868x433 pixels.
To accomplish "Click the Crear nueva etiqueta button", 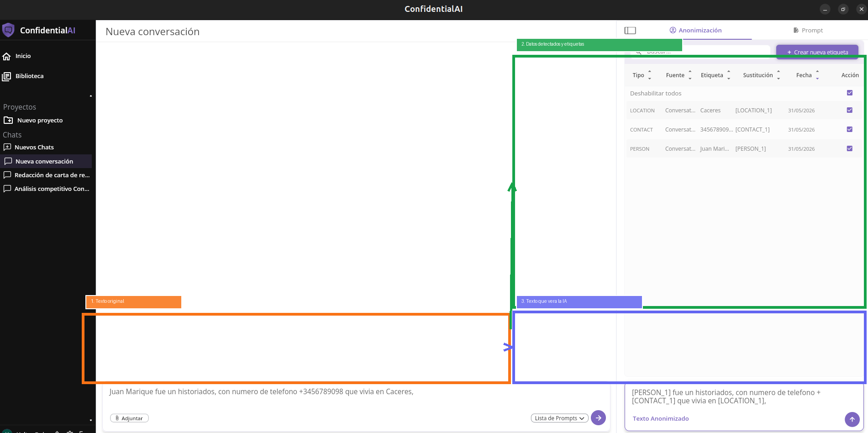I will coord(817,52).
